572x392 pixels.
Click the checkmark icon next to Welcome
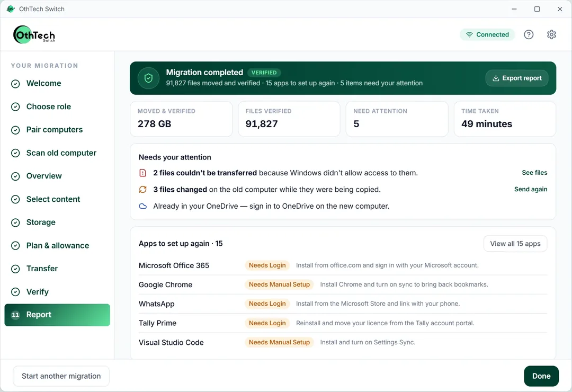pos(15,84)
